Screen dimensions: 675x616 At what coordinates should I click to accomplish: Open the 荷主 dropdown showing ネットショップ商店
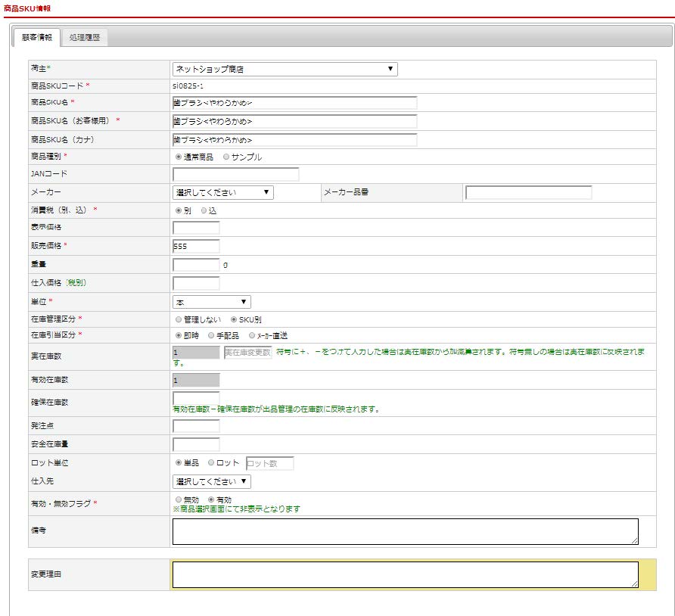coord(285,70)
